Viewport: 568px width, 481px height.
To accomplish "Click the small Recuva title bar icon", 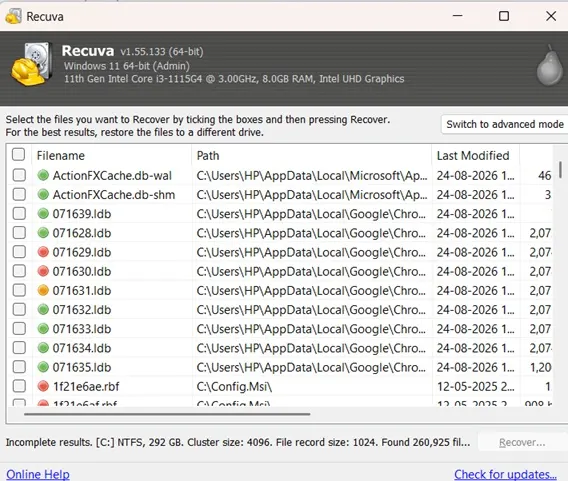I will tap(13, 16).
